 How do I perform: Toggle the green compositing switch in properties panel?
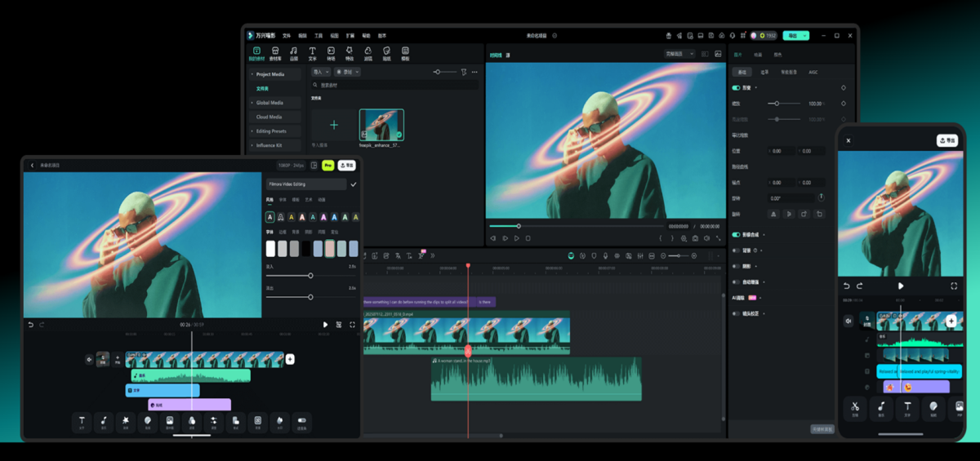[x=736, y=235]
